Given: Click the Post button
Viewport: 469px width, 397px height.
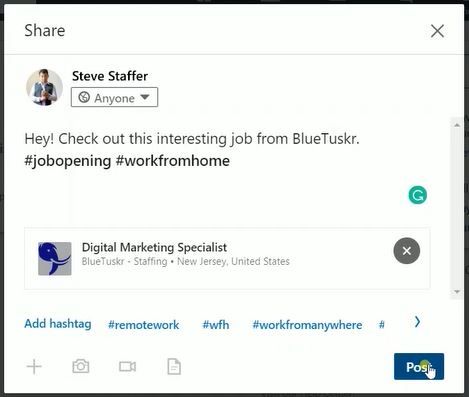Looking at the screenshot, I should (419, 367).
